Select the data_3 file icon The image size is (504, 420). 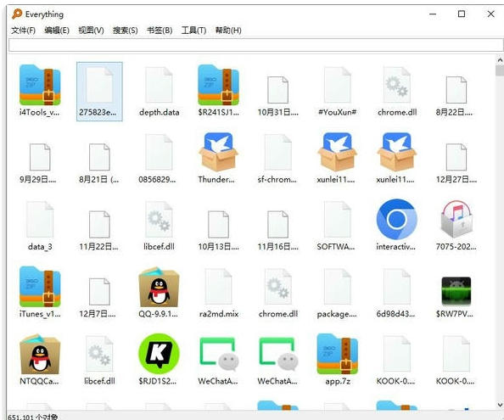click(40, 220)
